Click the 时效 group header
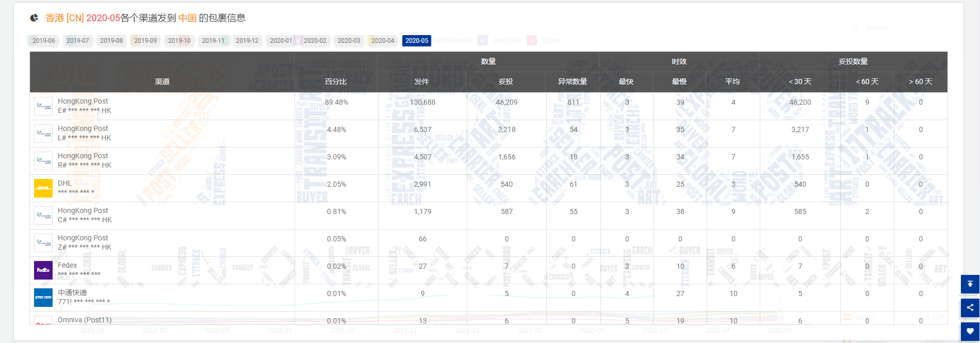Image resolution: width=980 pixels, height=343 pixels. [x=679, y=61]
